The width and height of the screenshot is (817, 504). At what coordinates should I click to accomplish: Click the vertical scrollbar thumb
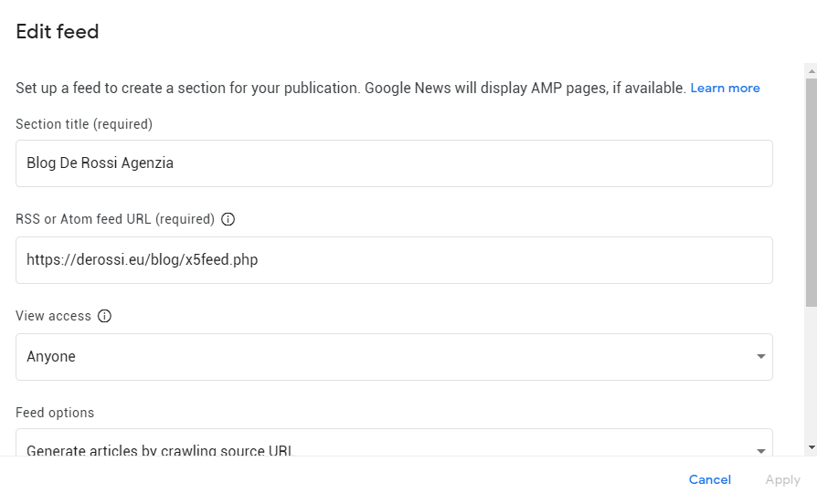[x=810, y=192]
